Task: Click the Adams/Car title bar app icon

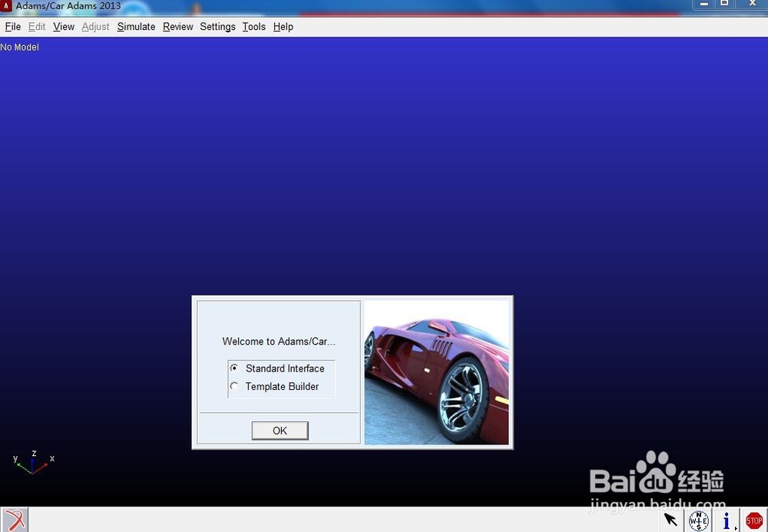Action: coord(6,6)
